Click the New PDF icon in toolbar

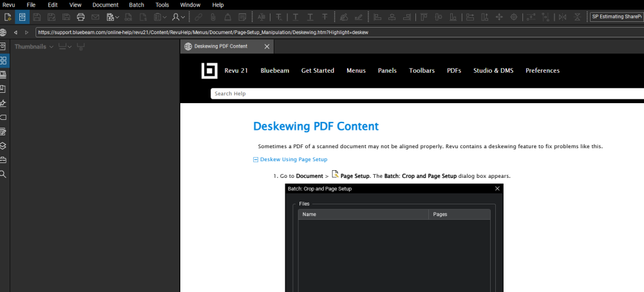pyautogui.click(x=8, y=17)
